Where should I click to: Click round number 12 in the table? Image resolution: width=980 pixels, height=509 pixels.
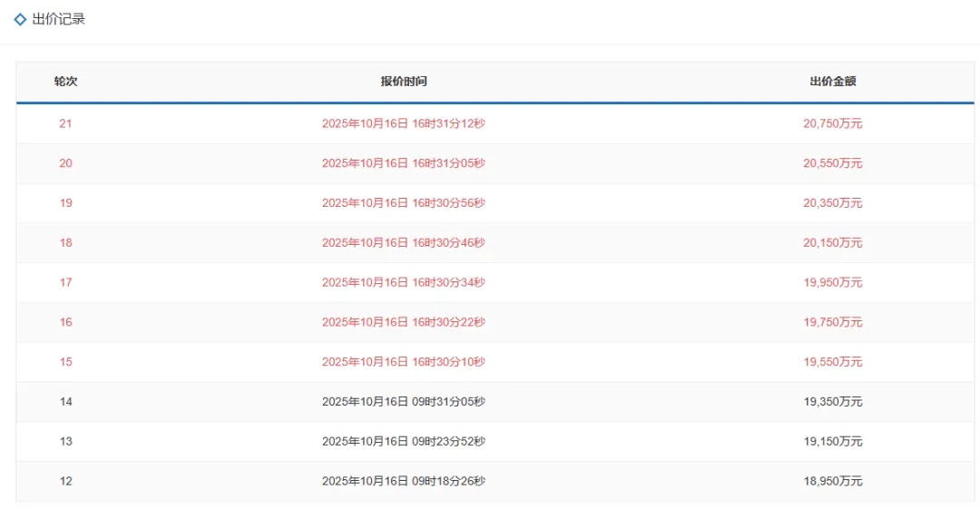click(x=65, y=481)
